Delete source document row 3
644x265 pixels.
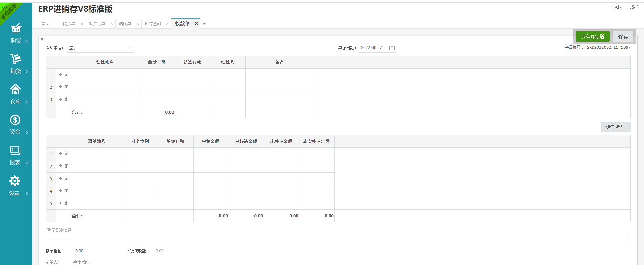[x=66, y=178]
